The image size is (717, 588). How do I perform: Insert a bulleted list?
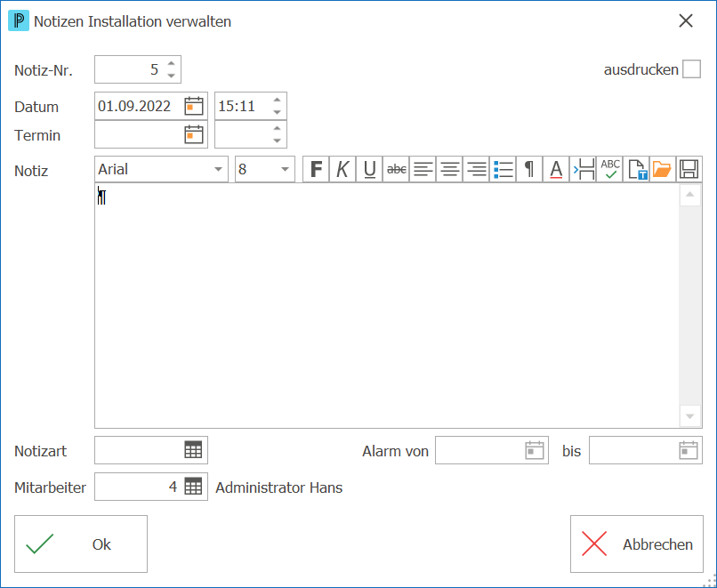pyautogui.click(x=503, y=169)
